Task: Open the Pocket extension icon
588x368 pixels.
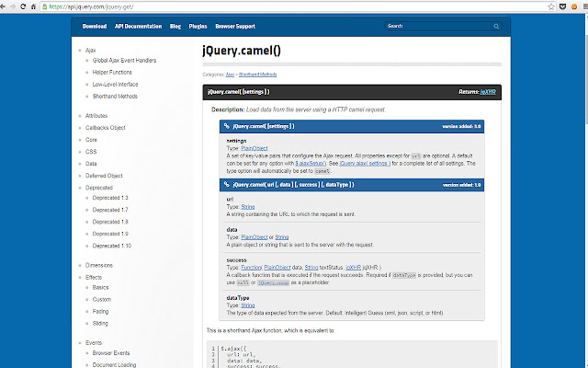Action: pyautogui.click(x=562, y=6)
